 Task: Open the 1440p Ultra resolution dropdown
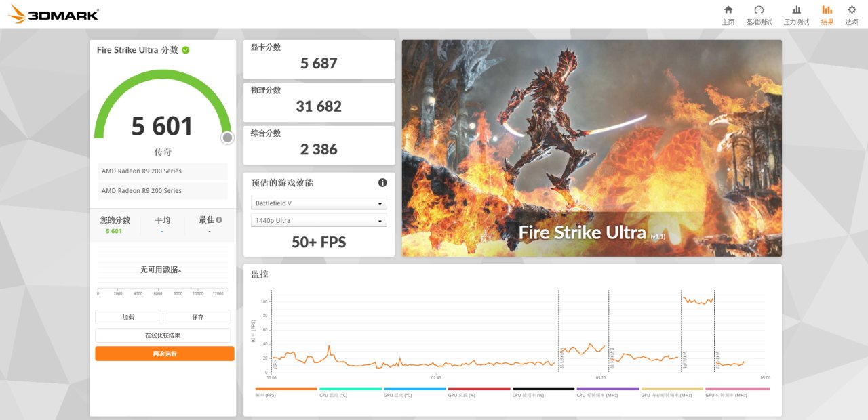[319, 220]
